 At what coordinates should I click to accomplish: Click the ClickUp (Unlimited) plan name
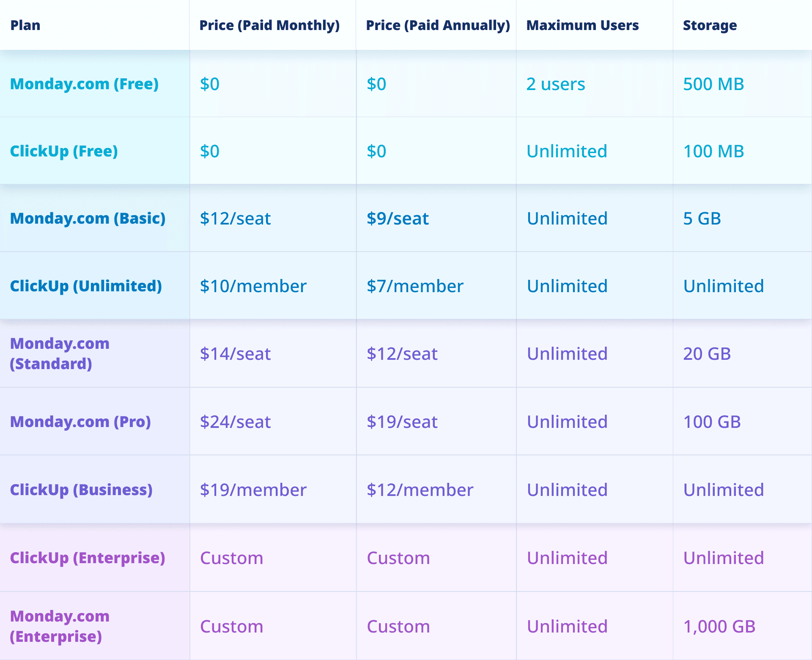[86, 286]
